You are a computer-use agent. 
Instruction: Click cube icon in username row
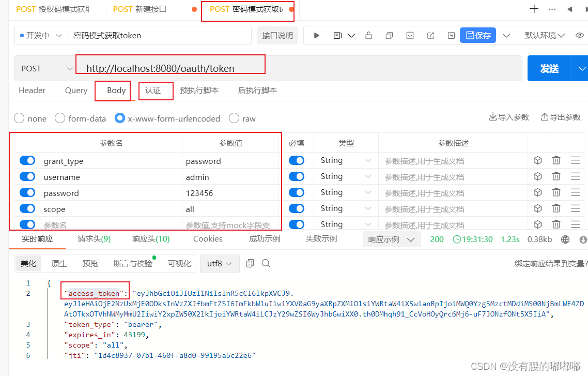click(x=537, y=176)
